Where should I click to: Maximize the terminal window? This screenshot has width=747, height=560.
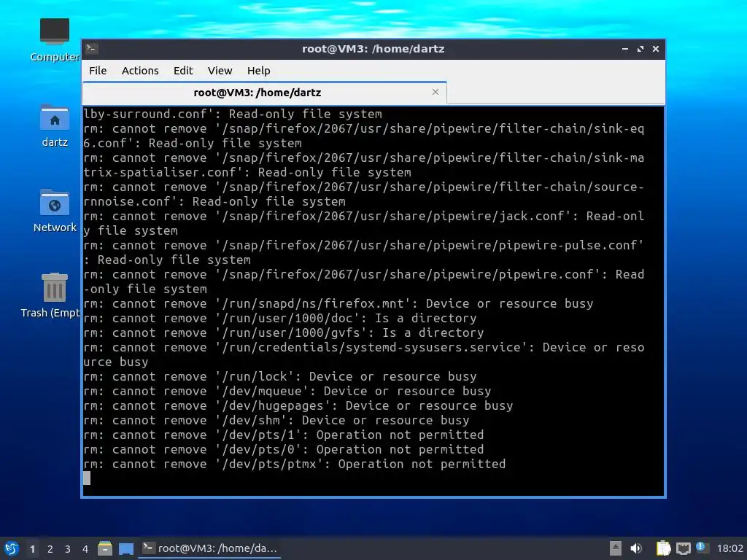(640, 49)
